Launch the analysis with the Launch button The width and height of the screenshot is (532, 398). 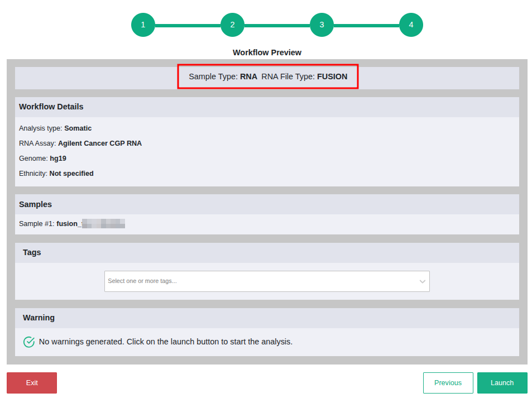pos(502,383)
